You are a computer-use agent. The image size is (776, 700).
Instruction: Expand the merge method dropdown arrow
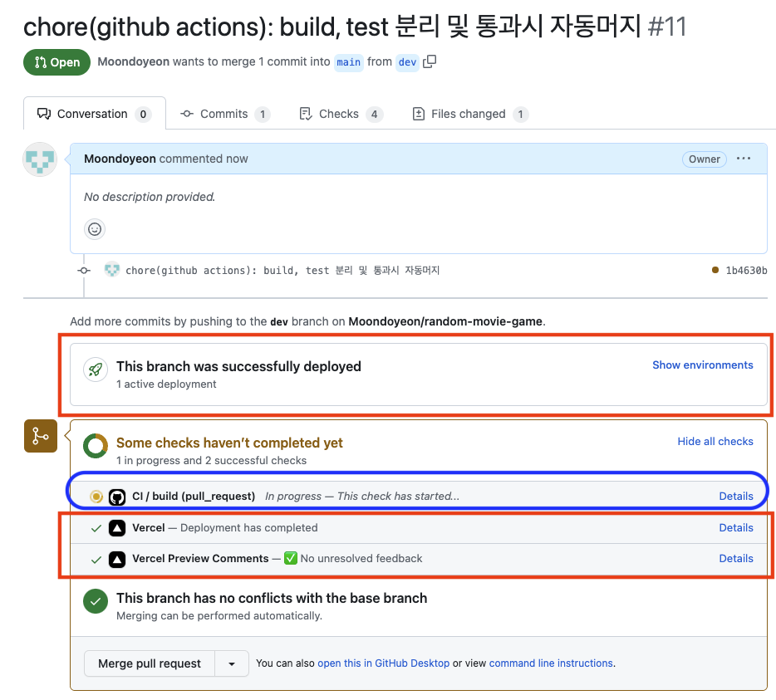232,663
